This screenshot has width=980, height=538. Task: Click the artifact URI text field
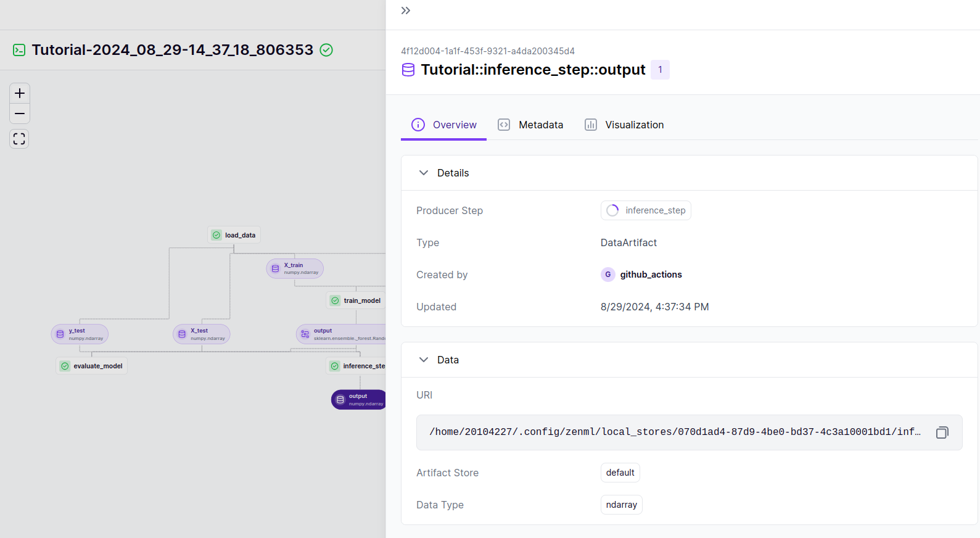[x=675, y=432]
